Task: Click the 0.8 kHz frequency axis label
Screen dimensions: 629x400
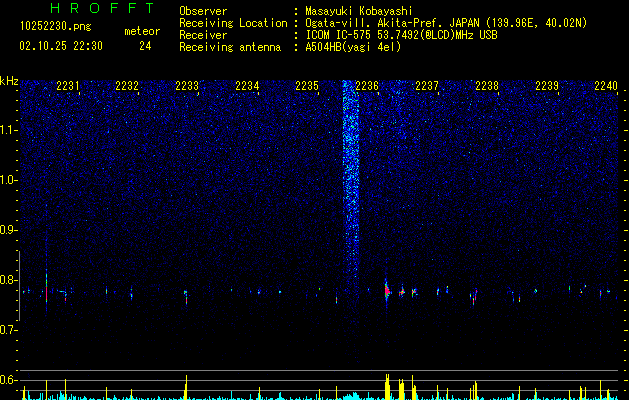Action: pos(9,280)
